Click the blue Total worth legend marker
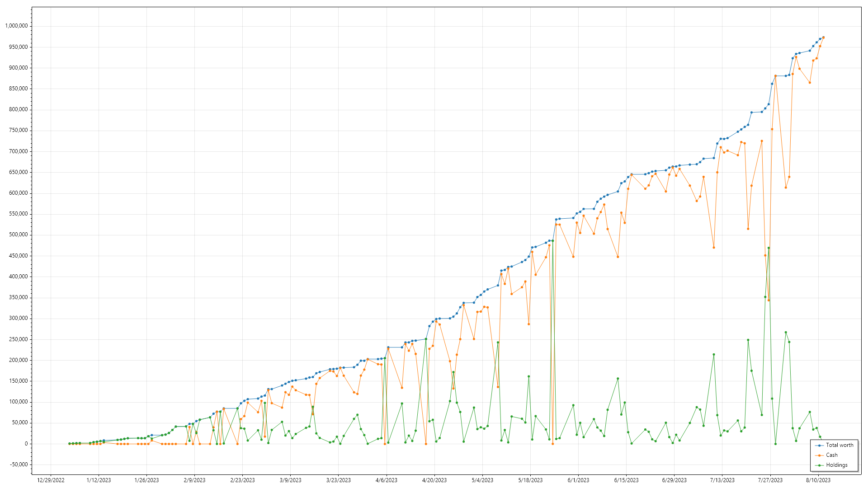The height and width of the screenshot is (488, 868). point(819,446)
